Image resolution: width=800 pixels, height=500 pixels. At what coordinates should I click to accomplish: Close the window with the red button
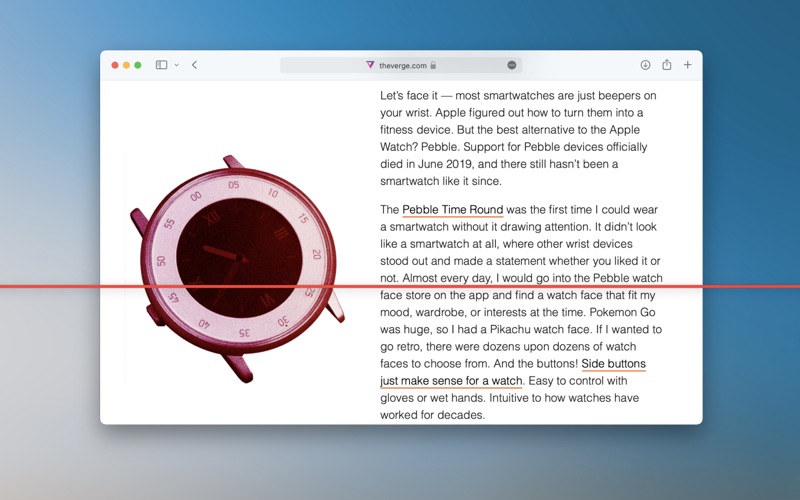115,65
